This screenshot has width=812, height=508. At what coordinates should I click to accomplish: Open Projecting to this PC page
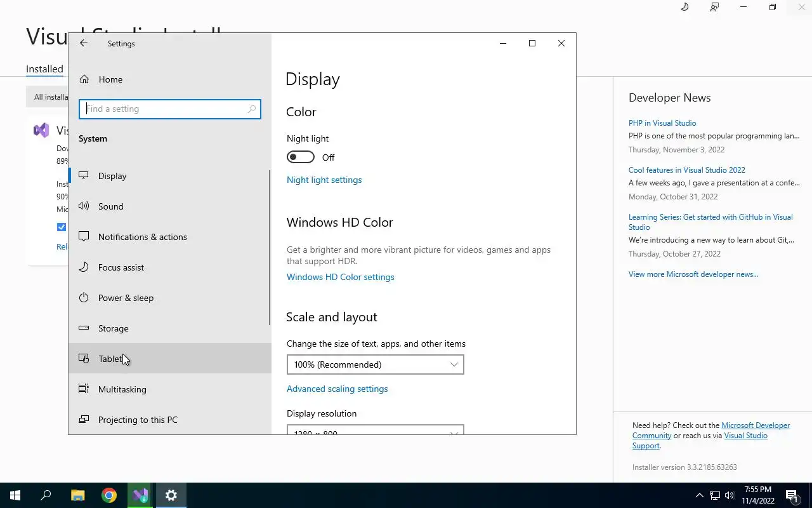point(170,420)
